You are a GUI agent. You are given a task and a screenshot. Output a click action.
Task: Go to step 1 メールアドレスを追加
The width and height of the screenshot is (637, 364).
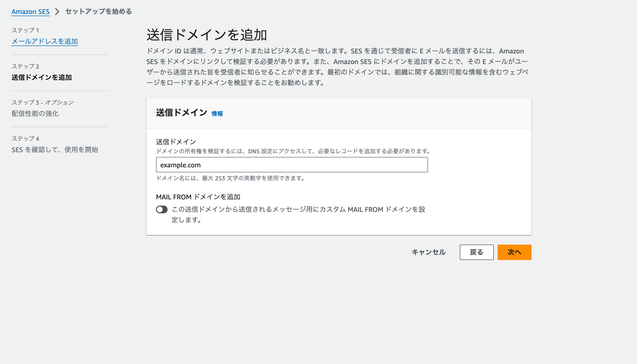point(45,42)
